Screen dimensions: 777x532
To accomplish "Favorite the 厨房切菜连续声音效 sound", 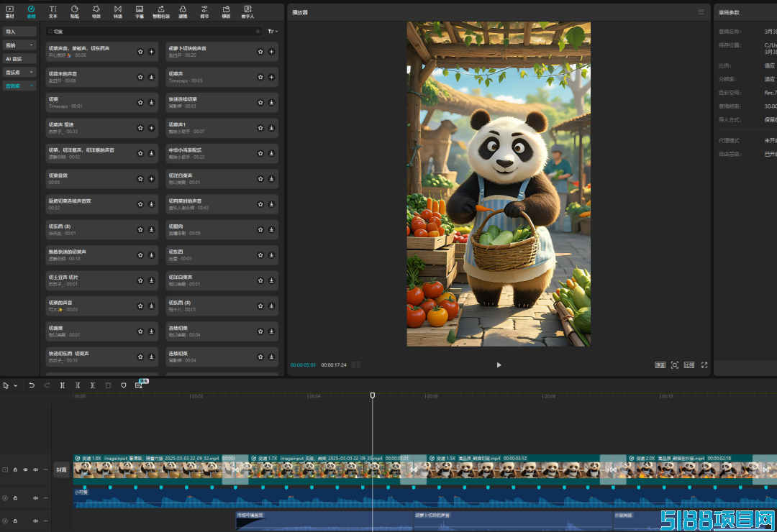I will tap(141, 204).
